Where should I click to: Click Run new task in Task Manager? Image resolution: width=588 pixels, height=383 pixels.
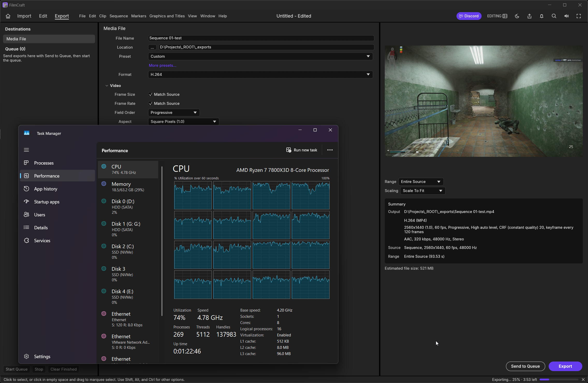(x=302, y=150)
